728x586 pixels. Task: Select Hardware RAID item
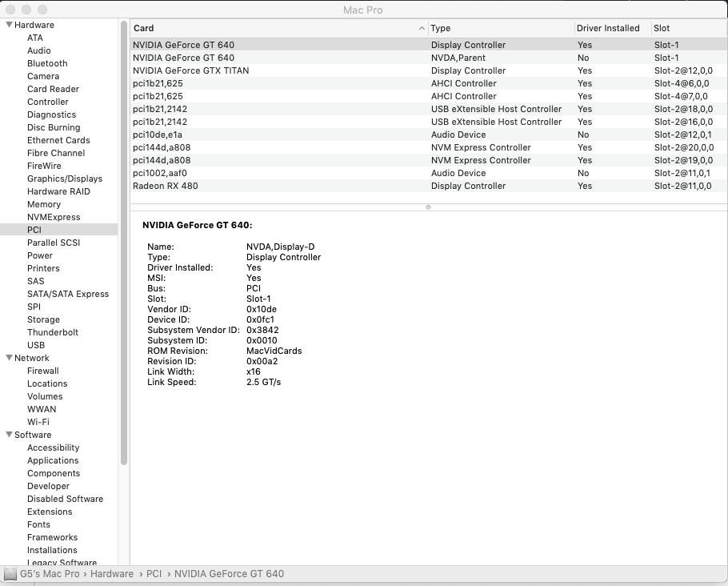(x=58, y=191)
